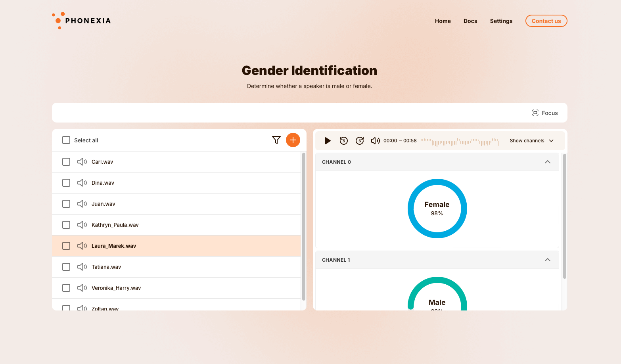Click the CHANNEL 0 header label
This screenshot has height=364, width=621.
pyautogui.click(x=336, y=162)
